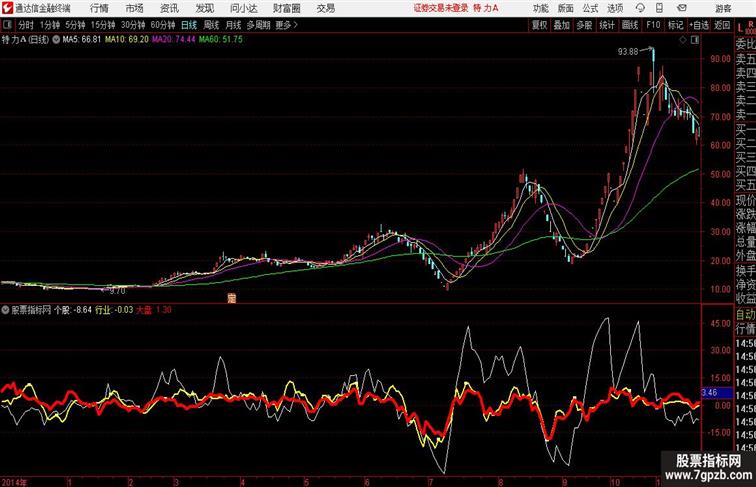
Task: Open the 交易 menu
Action: (x=325, y=8)
